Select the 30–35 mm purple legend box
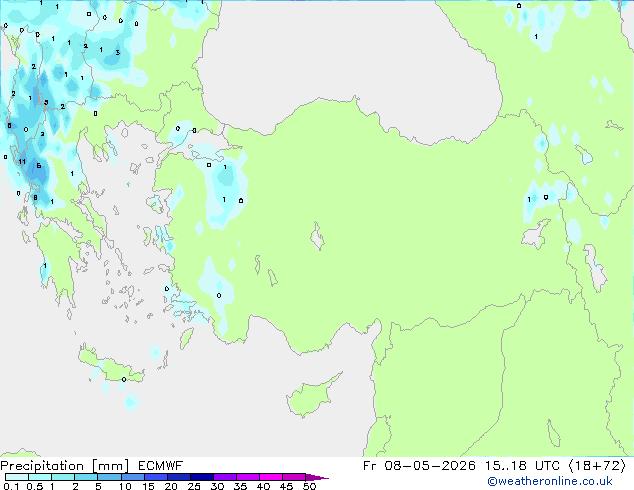Image resolution: width=634 pixels, height=490 pixels. pos(225,477)
